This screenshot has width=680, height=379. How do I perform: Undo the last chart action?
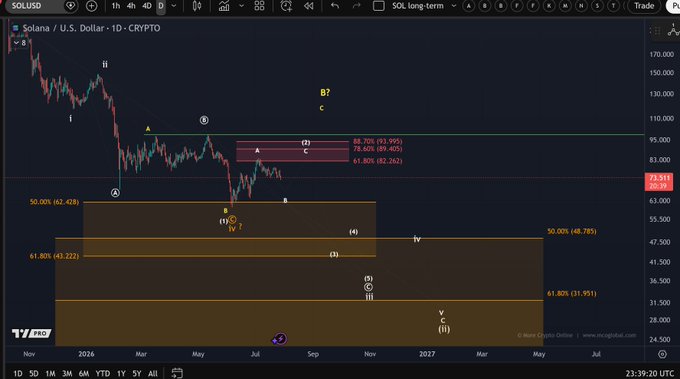tap(335, 6)
